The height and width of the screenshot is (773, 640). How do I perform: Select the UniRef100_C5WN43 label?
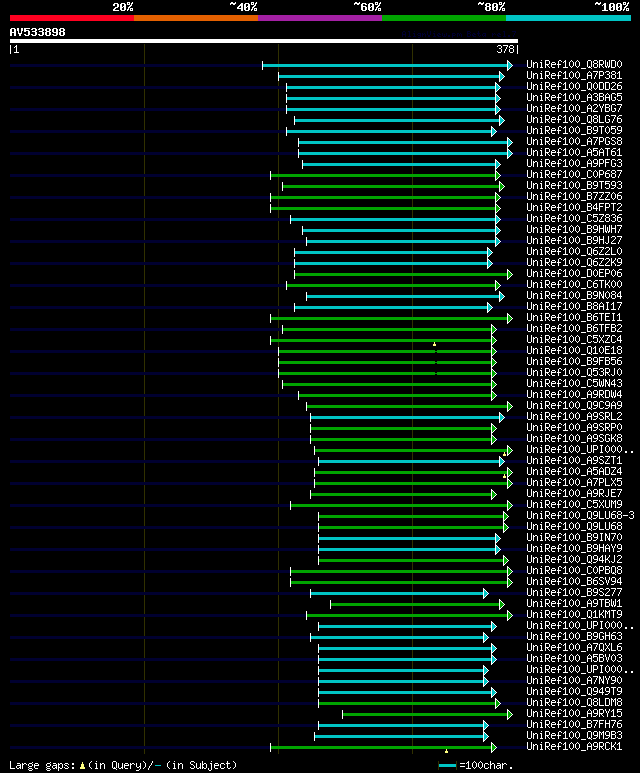click(574, 384)
